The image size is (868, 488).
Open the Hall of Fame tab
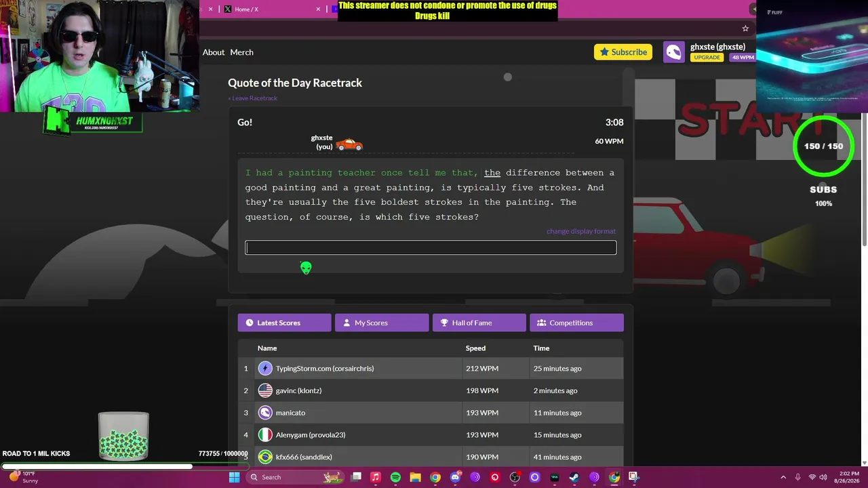(x=479, y=323)
